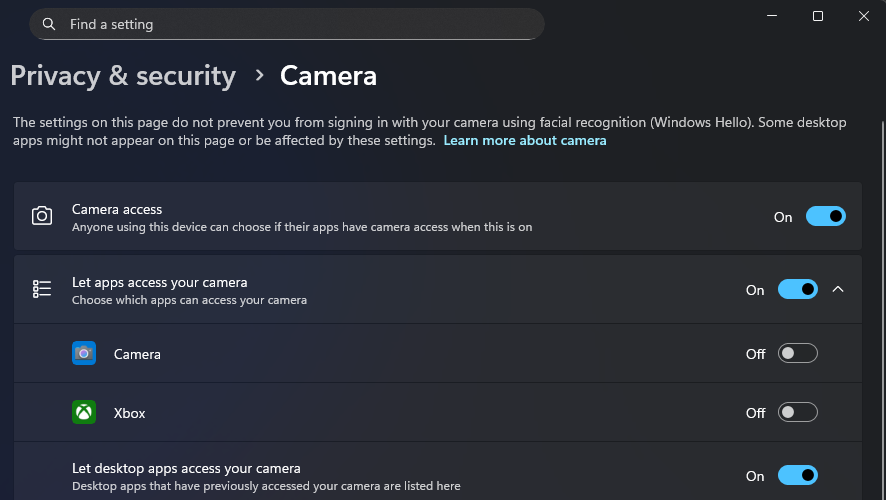Turn off desktop apps camera access toggle
Viewport: 886px width, 500px height.
click(x=797, y=475)
